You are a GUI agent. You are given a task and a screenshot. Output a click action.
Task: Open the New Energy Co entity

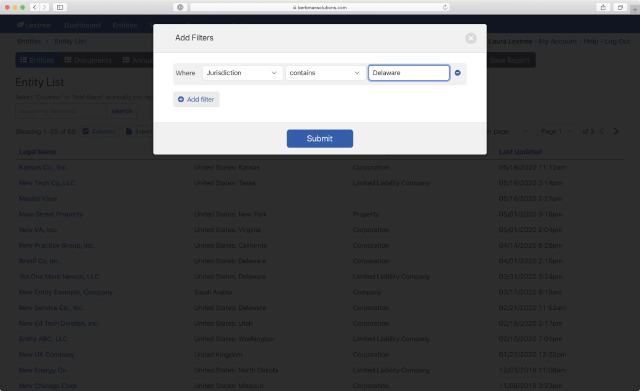click(x=42, y=370)
